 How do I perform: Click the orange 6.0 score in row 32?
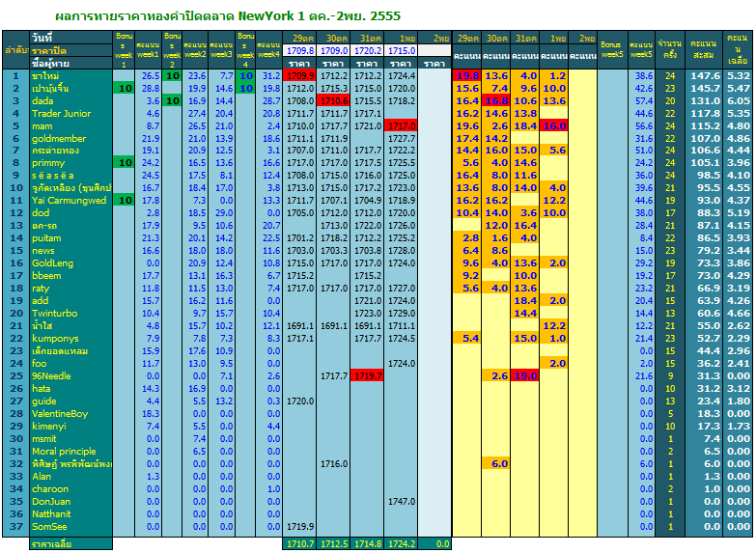click(496, 464)
